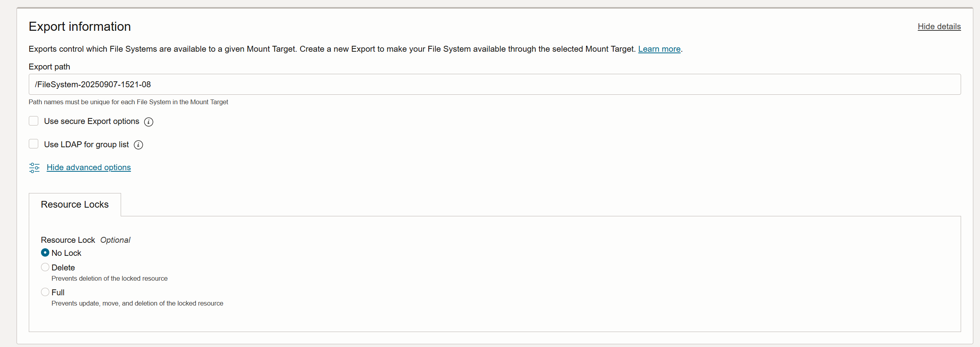Tick the Use LDAP for group list checkbox
This screenshot has width=980, height=347.
[x=34, y=144]
